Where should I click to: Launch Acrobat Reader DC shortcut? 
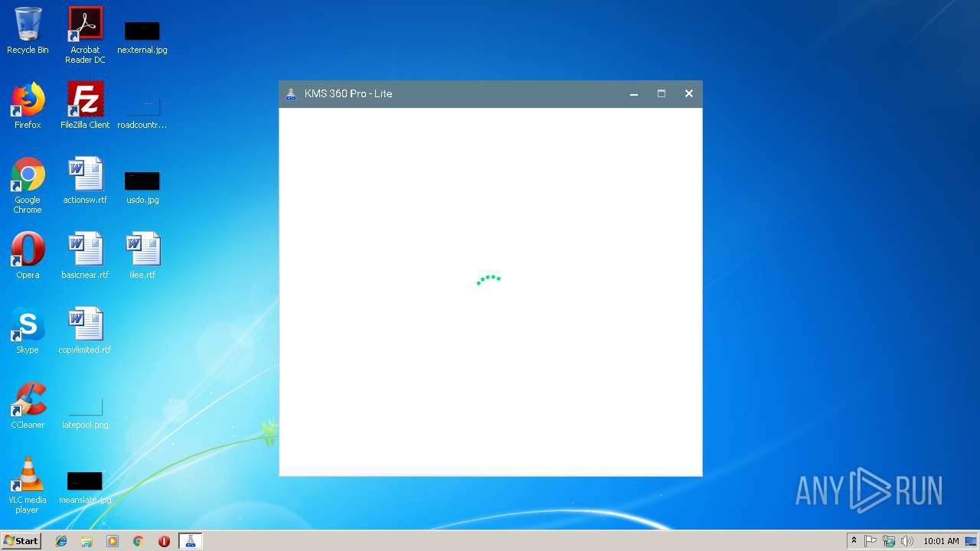click(x=85, y=34)
